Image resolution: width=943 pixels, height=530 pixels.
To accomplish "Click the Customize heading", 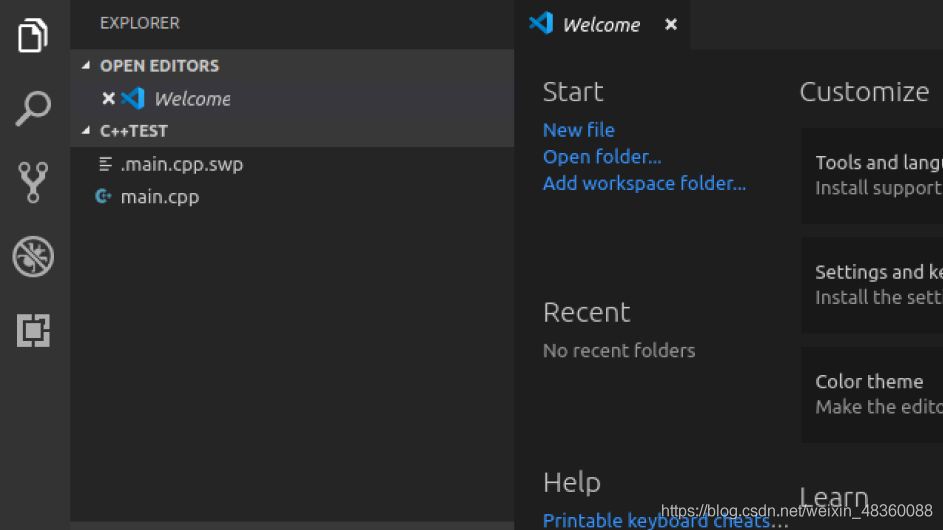I will [864, 92].
